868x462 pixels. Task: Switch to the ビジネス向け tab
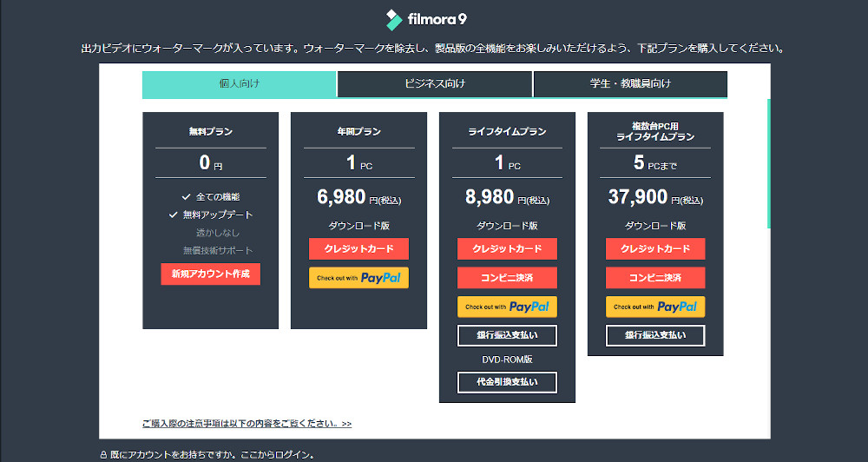coord(435,83)
